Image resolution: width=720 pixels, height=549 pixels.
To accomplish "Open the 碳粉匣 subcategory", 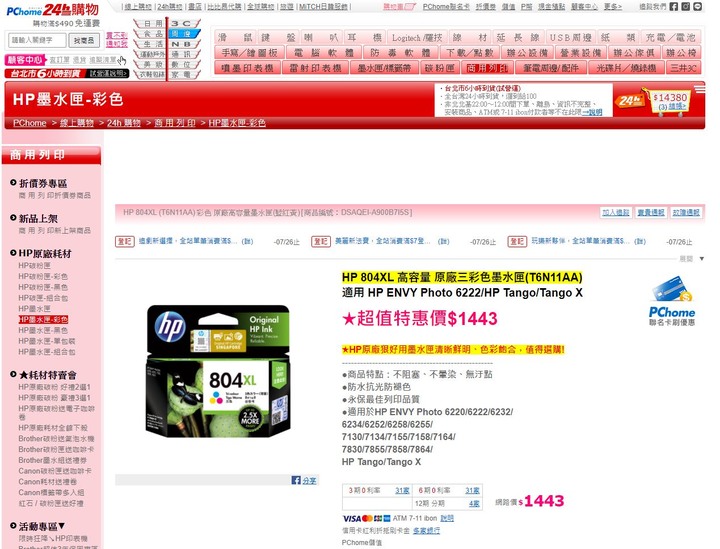I will 439,68.
